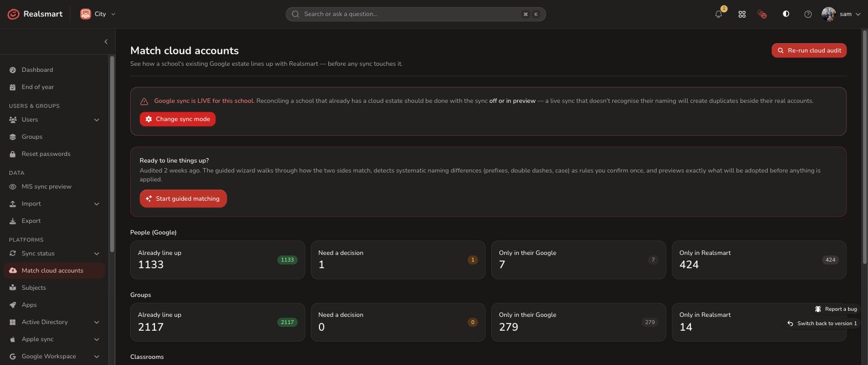This screenshot has height=365, width=868.
Task: Open Groups in the sidebar
Action: pos(54,137)
